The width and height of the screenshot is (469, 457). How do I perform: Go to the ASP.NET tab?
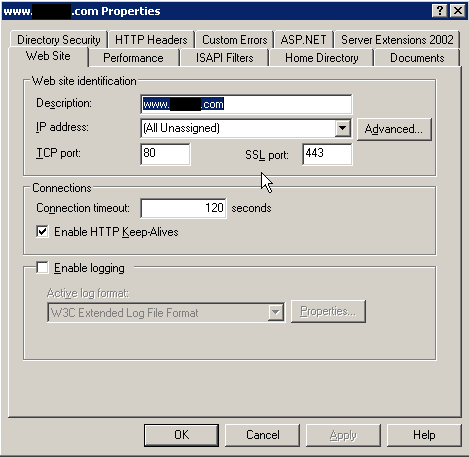[x=303, y=40]
